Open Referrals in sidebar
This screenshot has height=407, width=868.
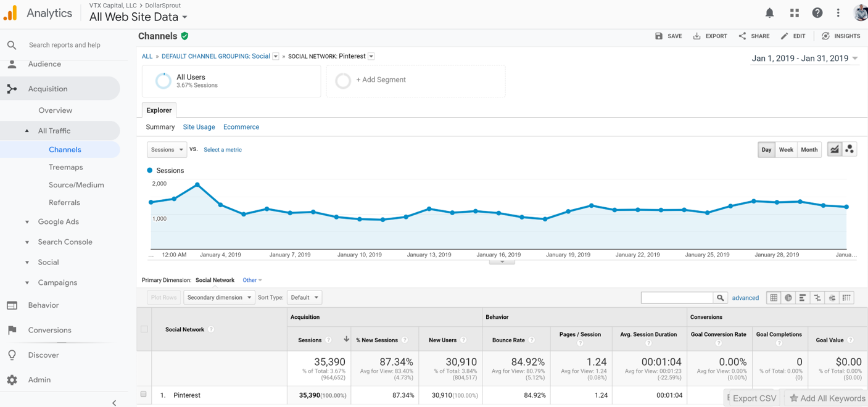click(64, 202)
